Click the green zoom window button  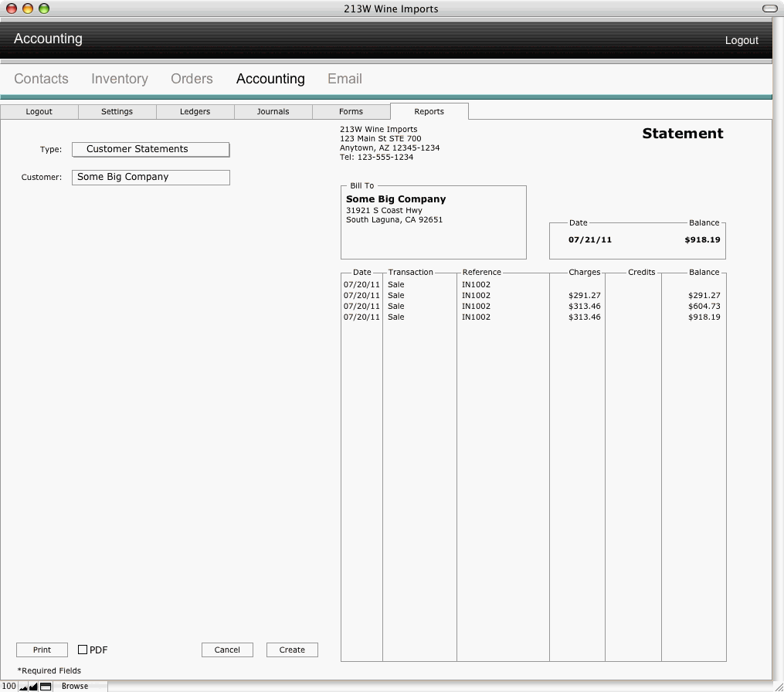coord(44,8)
